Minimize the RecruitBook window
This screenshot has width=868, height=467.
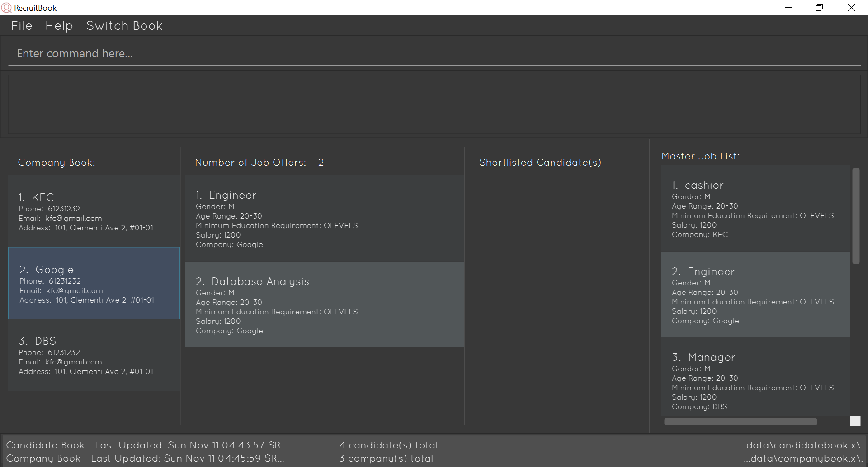pyautogui.click(x=788, y=8)
